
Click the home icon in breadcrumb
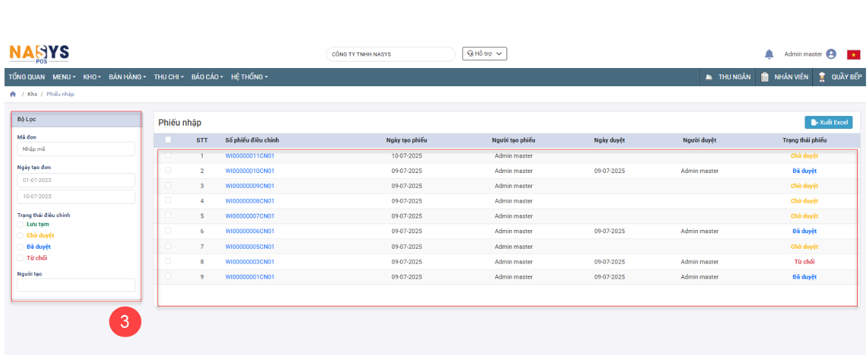[12, 95]
